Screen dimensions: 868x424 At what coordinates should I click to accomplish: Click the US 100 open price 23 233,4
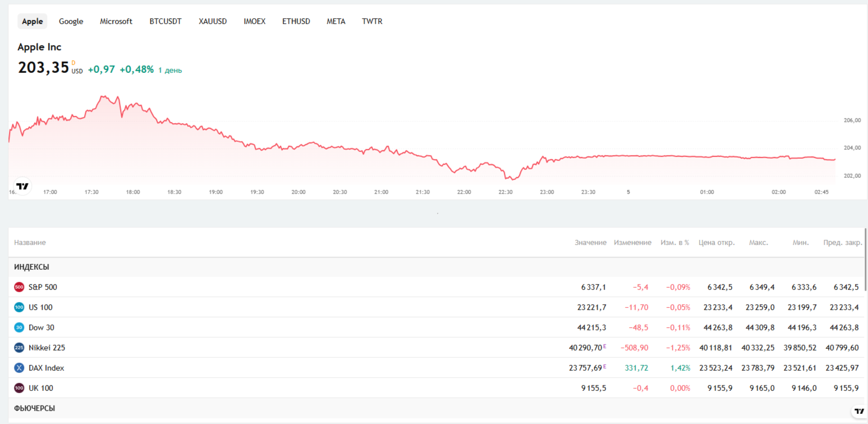tap(718, 307)
